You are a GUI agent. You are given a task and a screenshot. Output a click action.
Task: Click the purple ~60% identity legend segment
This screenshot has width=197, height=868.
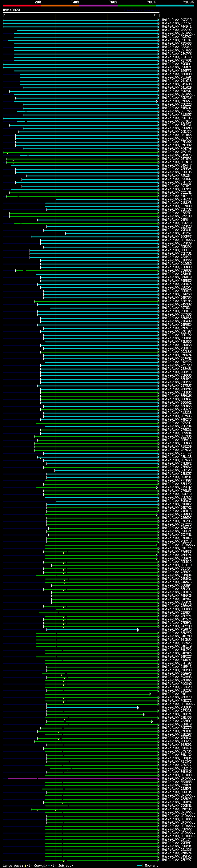pyautogui.click(x=99, y=6)
